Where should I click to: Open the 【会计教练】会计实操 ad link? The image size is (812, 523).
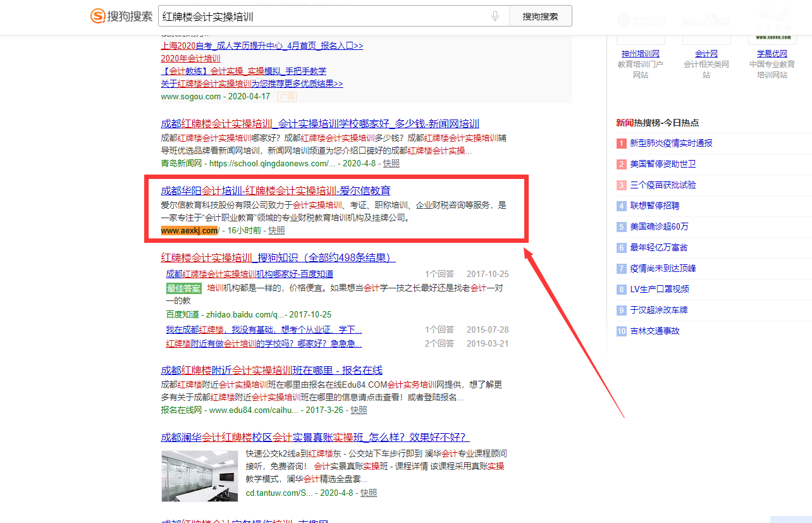pos(243,71)
